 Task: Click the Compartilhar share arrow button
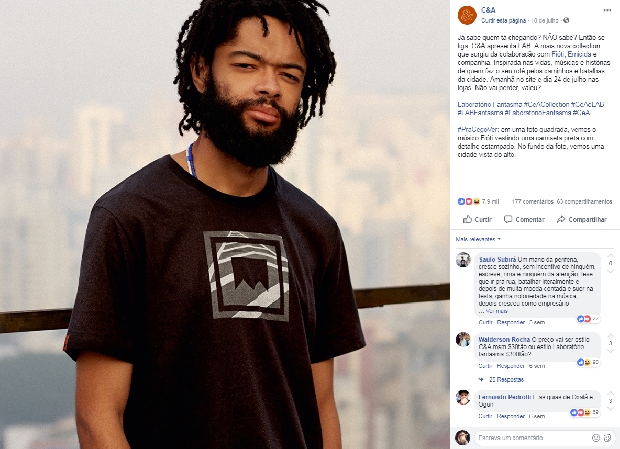(582, 219)
